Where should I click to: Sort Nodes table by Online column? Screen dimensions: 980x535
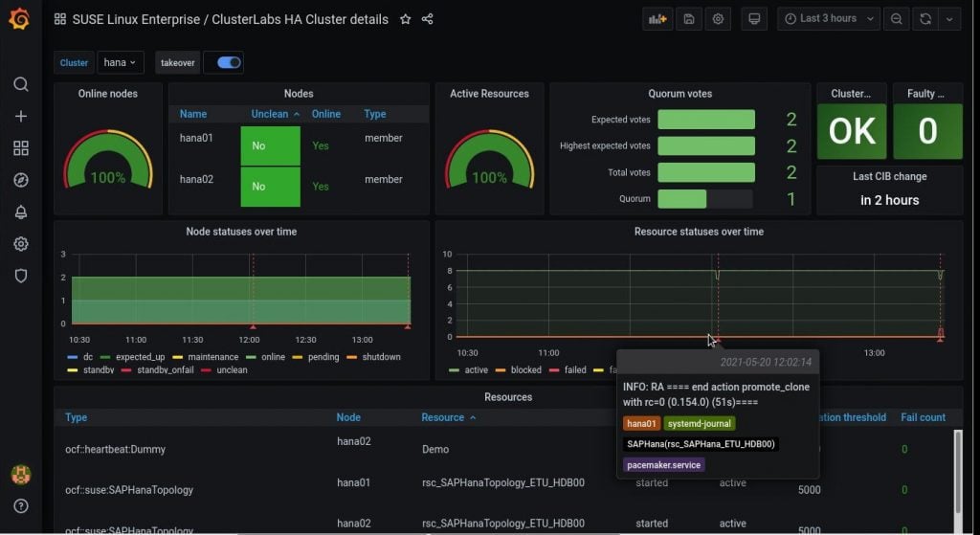326,114
